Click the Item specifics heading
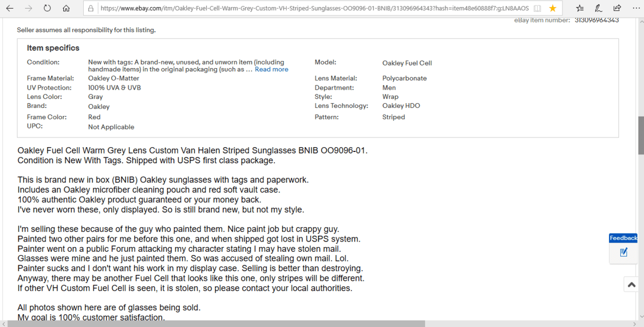 coord(53,48)
